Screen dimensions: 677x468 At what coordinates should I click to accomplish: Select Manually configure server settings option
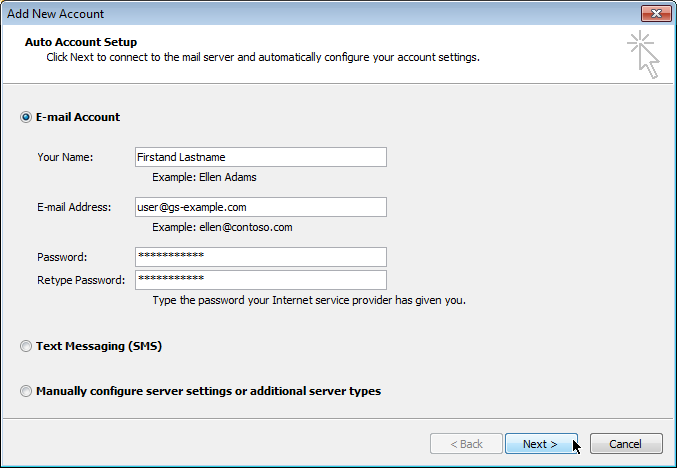click(x=26, y=392)
